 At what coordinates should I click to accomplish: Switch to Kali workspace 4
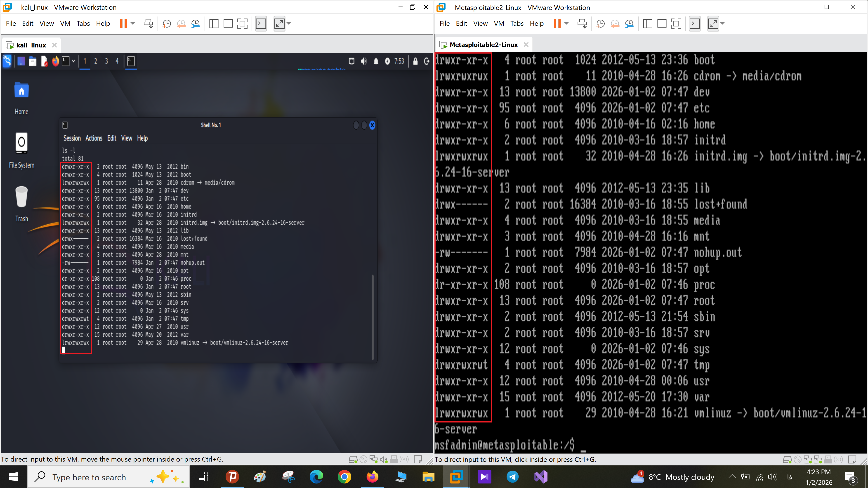pos(117,61)
